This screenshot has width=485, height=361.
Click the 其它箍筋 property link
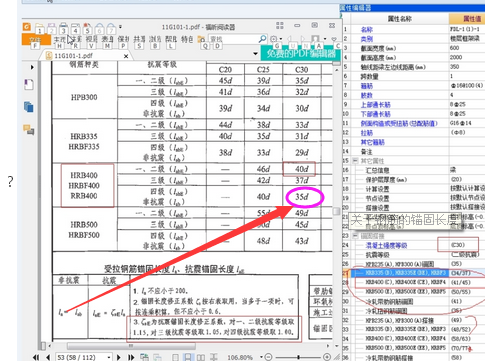tap(373, 142)
